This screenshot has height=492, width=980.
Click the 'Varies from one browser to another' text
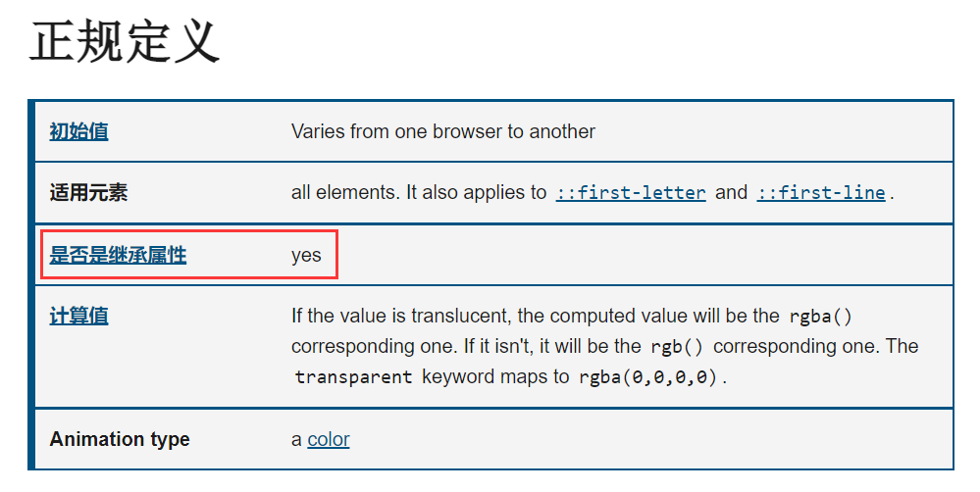click(443, 131)
